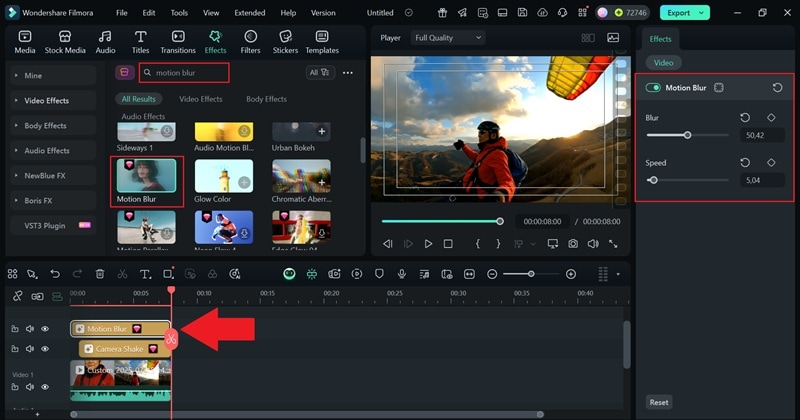800x420 pixels.
Task: Select the text tool in timeline toolbar
Action: (145, 274)
